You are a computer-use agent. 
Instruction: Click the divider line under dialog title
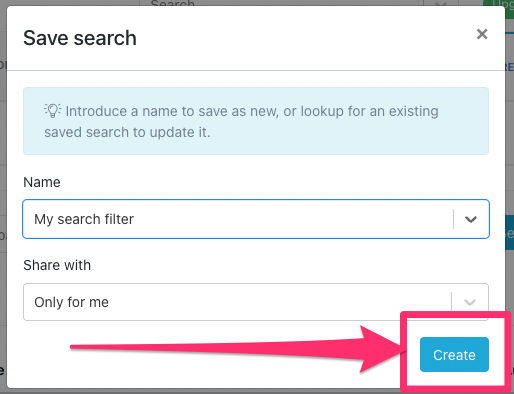(256, 70)
